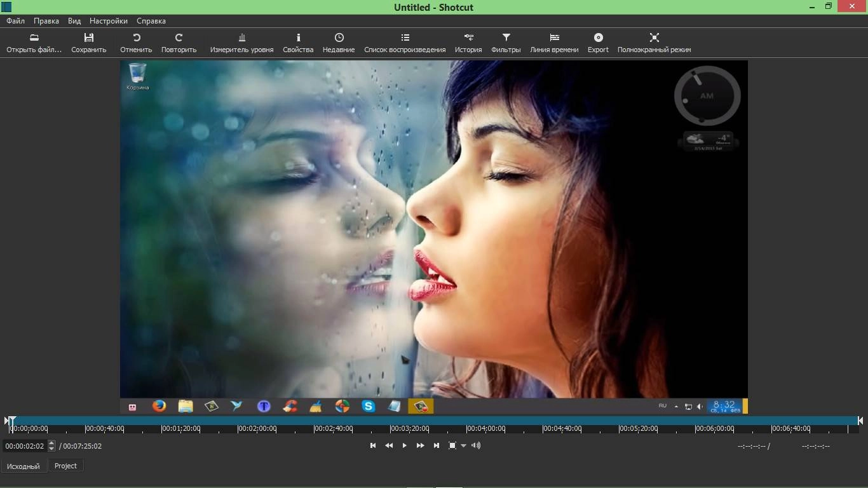The width and height of the screenshot is (868, 488).
Task: Show the Измеритель уровня audio meter
Action: [242, 43]
